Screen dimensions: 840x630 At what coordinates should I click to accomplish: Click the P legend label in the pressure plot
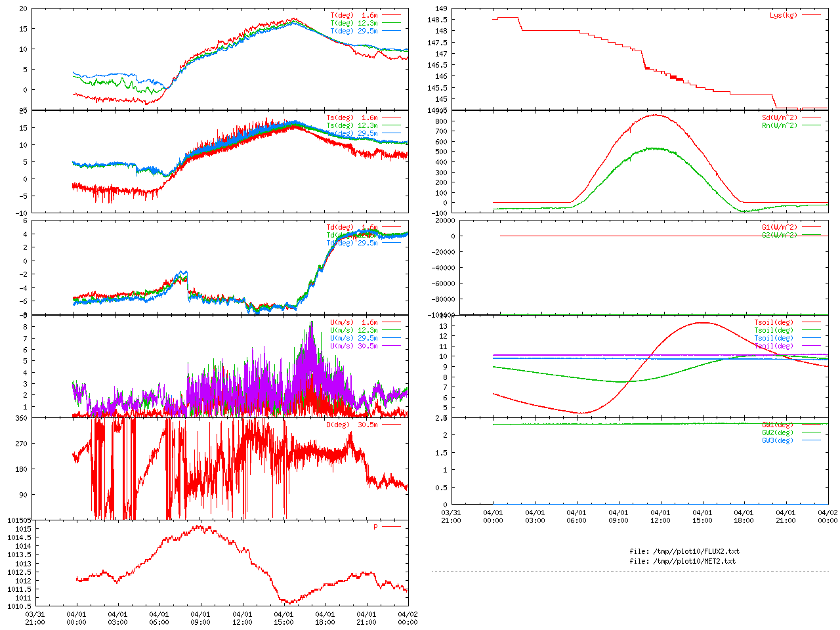[375, 527]
